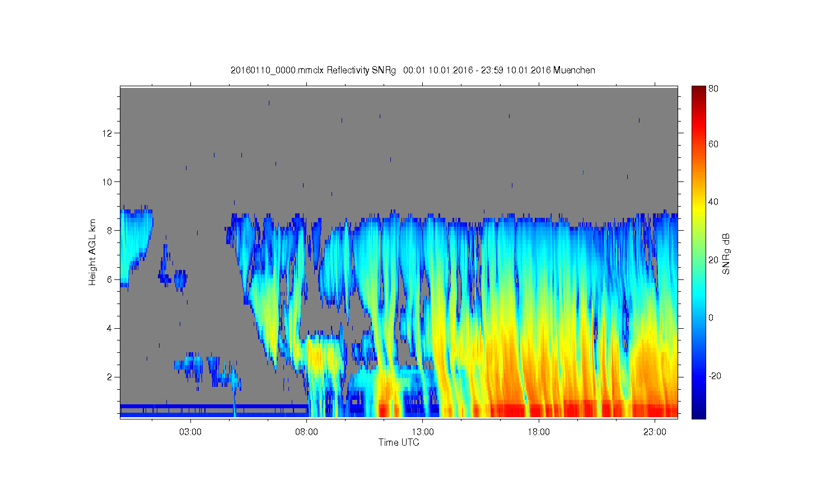
Task: Select the 18:00 time tick label
Action: click(x=539, y=432)
